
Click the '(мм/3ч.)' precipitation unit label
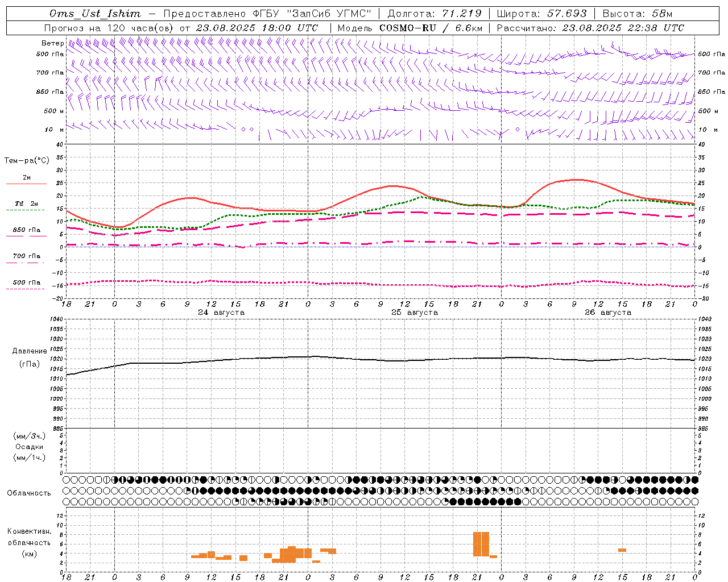pos(30,436)
